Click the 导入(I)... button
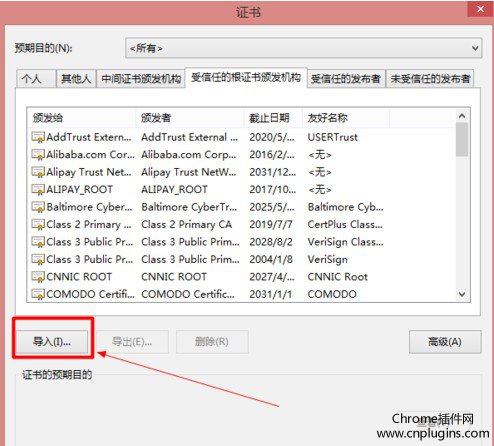 (x=52, y=342)
